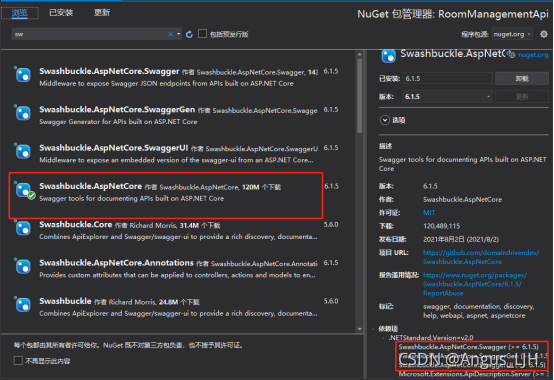Click the Swashbuckle.AspNetCore.SwaggerGen package icon
Screen dimensions: 554x380
click(23, 113)
